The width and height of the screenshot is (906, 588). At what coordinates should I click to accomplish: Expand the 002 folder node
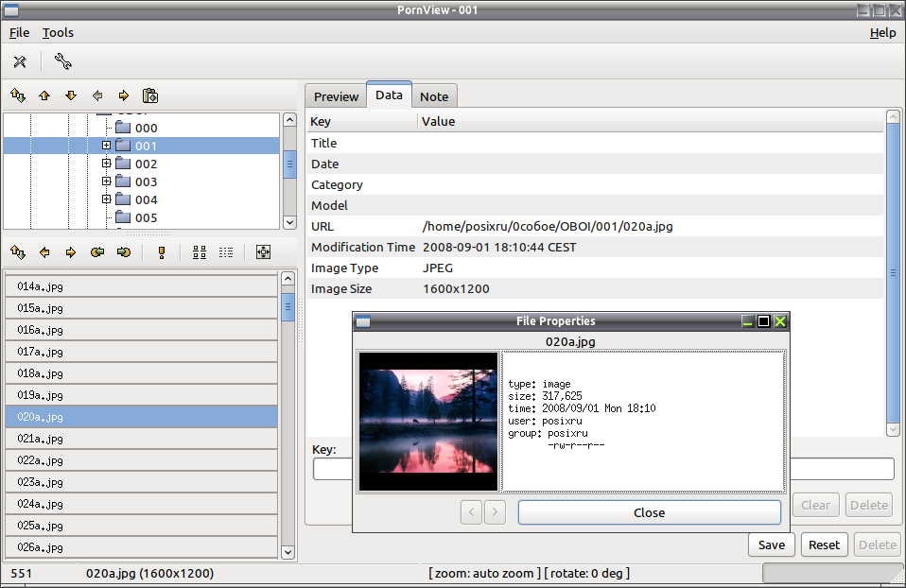(x=106, y=164)
